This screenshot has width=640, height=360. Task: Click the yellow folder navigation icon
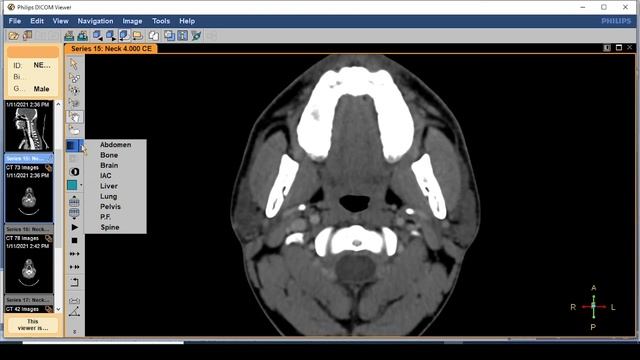(x=138, y=36)
